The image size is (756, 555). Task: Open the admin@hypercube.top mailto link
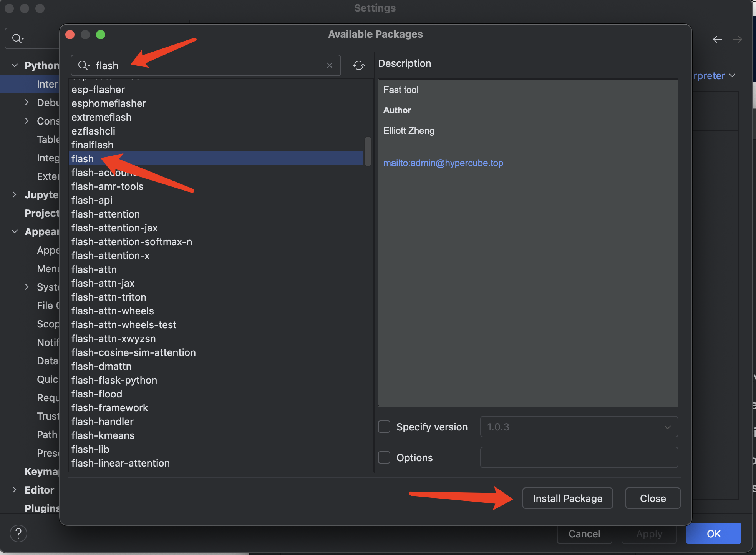coord(443,163)
